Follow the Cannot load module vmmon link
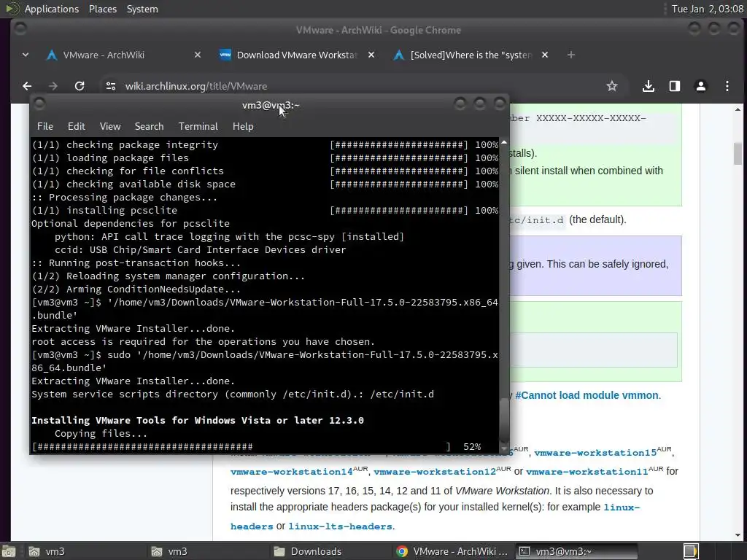747x560 pixels. (587, 395)
